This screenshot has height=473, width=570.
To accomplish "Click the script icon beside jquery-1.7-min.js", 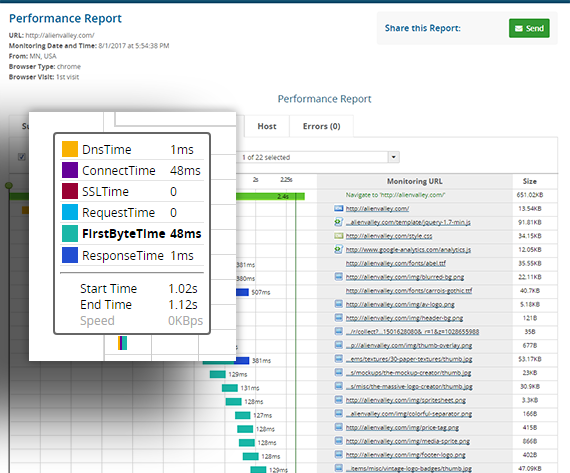I will click(338, 222).
